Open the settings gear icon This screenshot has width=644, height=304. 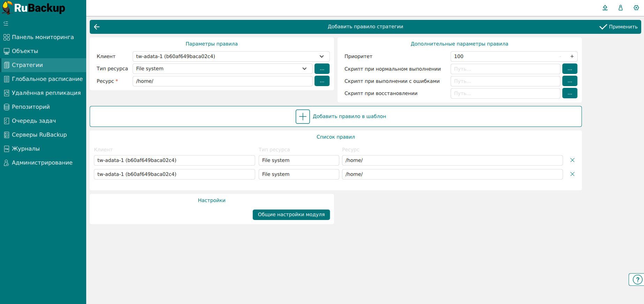[x=636, y=8]
